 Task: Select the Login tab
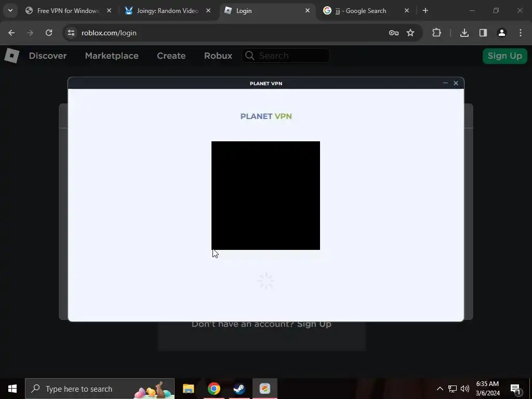point(268,11)
